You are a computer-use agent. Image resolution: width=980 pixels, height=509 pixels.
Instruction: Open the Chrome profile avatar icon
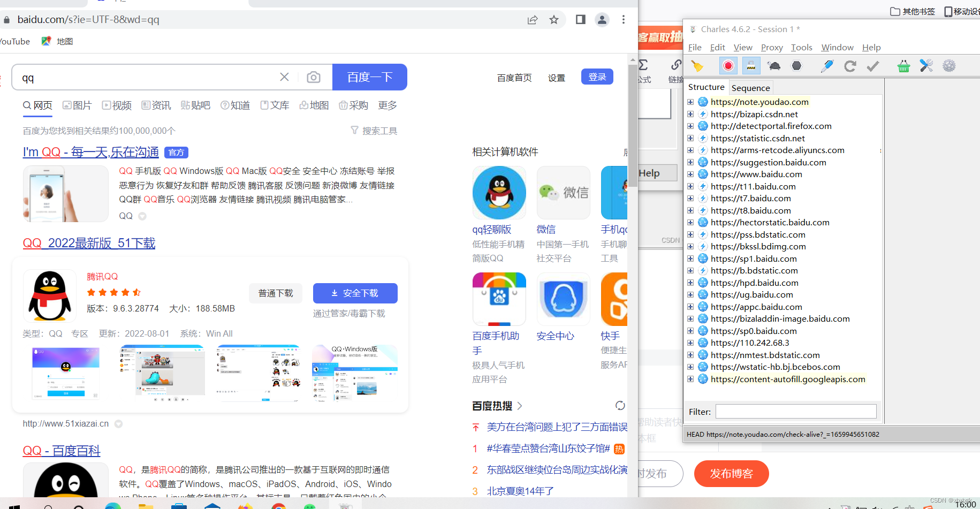tap(602, 20)
